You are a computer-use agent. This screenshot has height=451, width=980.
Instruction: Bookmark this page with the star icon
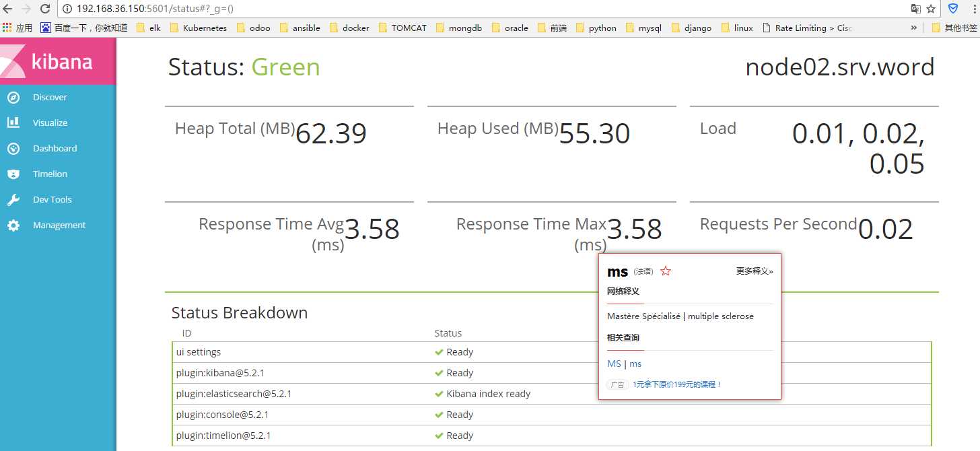(x=931, y=9)
